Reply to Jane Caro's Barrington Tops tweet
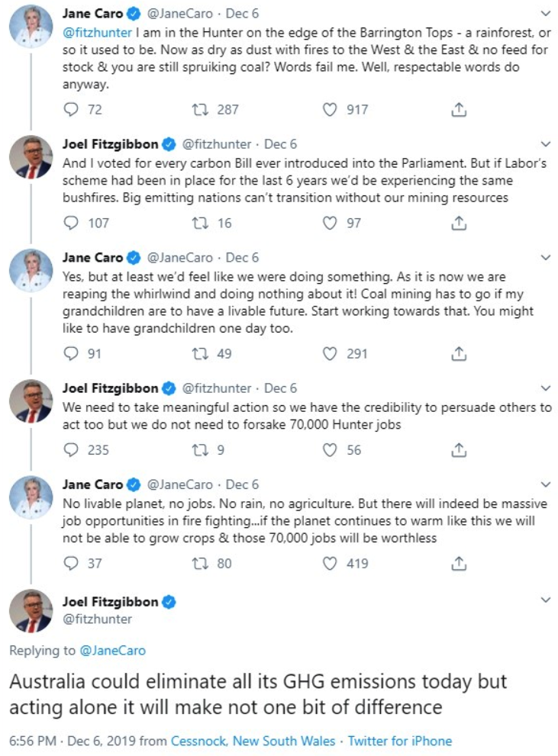This screenshot has width=558, height=756. point(71,110)
